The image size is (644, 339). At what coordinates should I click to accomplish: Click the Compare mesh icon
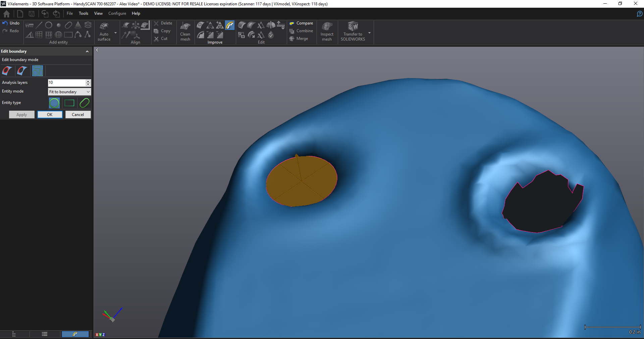click(292, 23)
